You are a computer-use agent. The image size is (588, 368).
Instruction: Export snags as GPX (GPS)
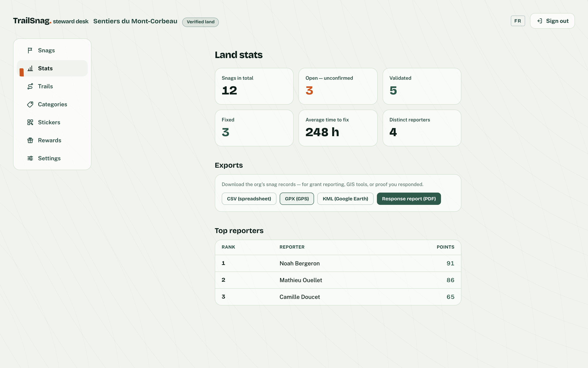297,199
